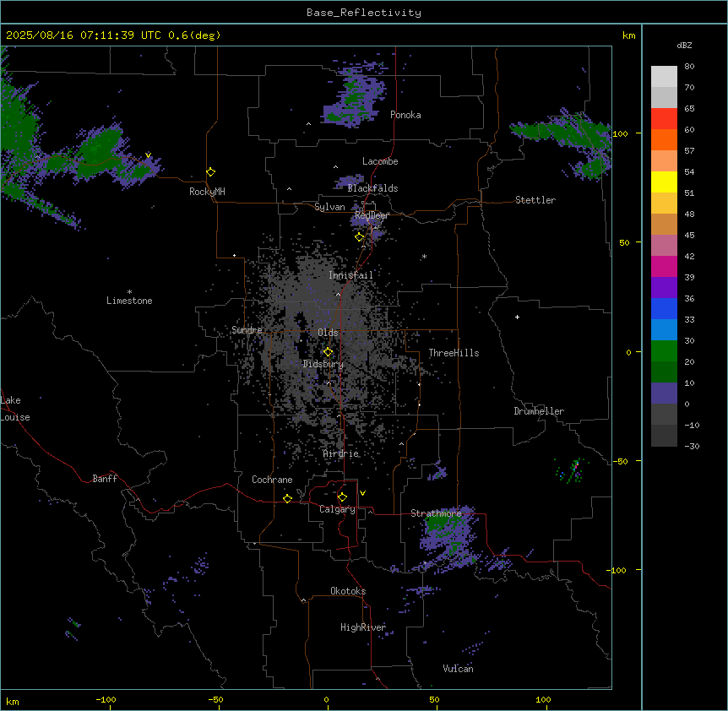Select the Limestone label
Viewport: 728px width, 711px height.
tap(129, 301)
